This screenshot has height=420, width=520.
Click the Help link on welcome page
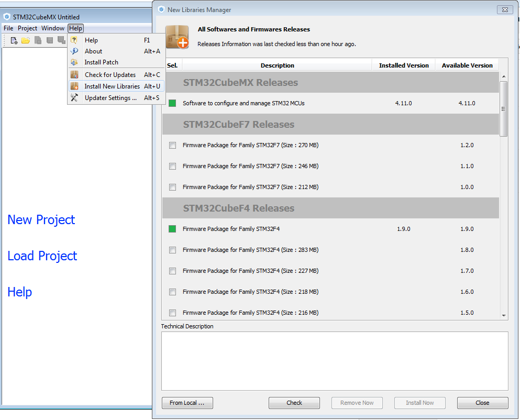pyautogui.click(x=19, y=292)
